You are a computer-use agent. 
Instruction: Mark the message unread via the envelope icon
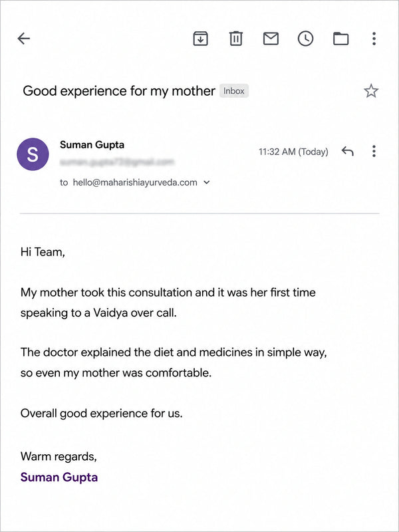click(271, 39)
